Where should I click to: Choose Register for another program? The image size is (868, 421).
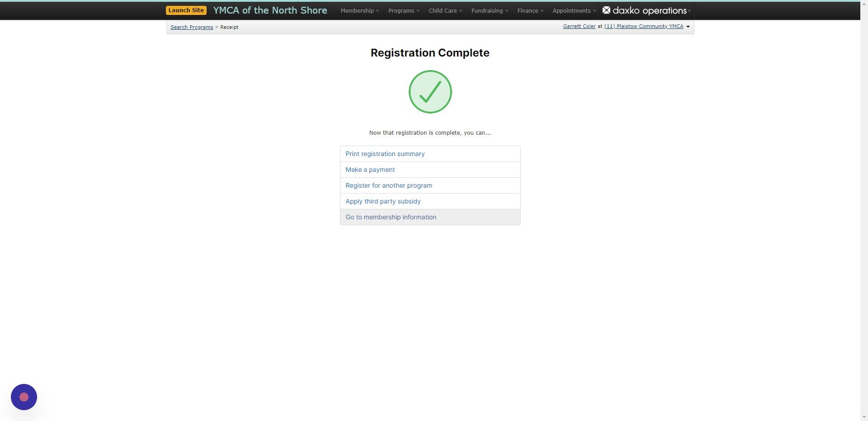click(x=430, y=185)
